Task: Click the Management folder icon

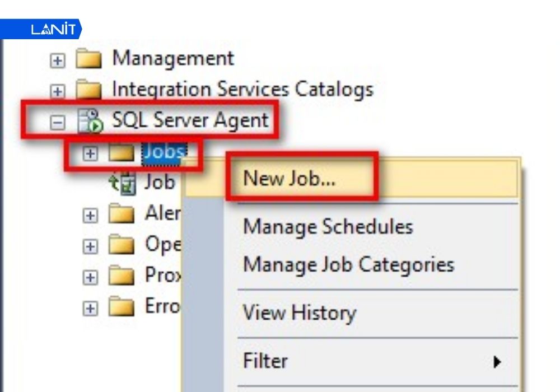Action: tap(91, 58)
